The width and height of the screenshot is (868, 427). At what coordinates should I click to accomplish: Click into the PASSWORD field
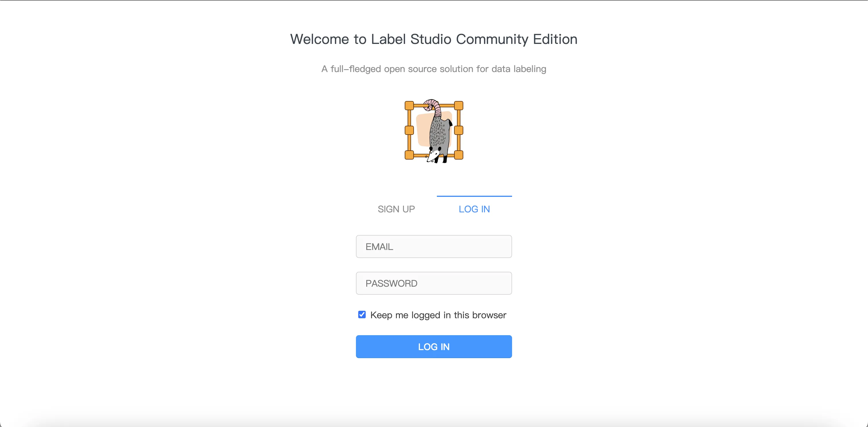[x=434, y=283]
